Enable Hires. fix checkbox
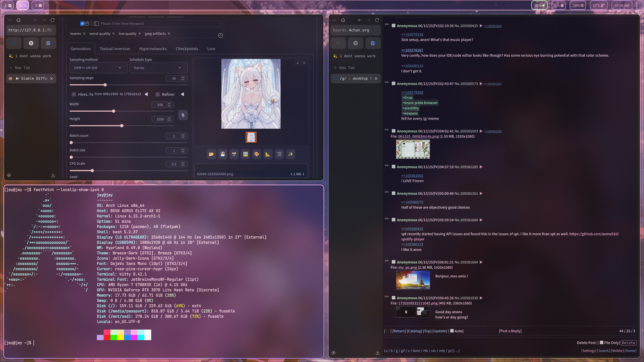 74,94
